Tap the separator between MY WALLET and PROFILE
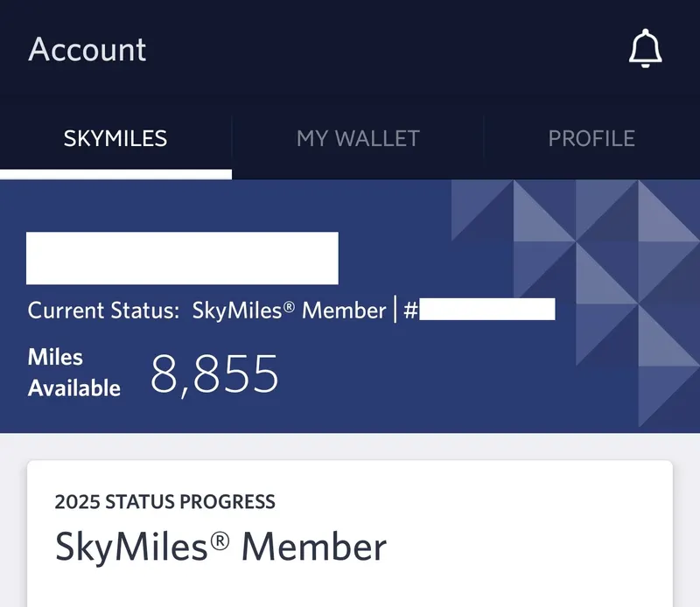This screenshot has height=607, width=700. pyautogui.click(x=483, y=138)
